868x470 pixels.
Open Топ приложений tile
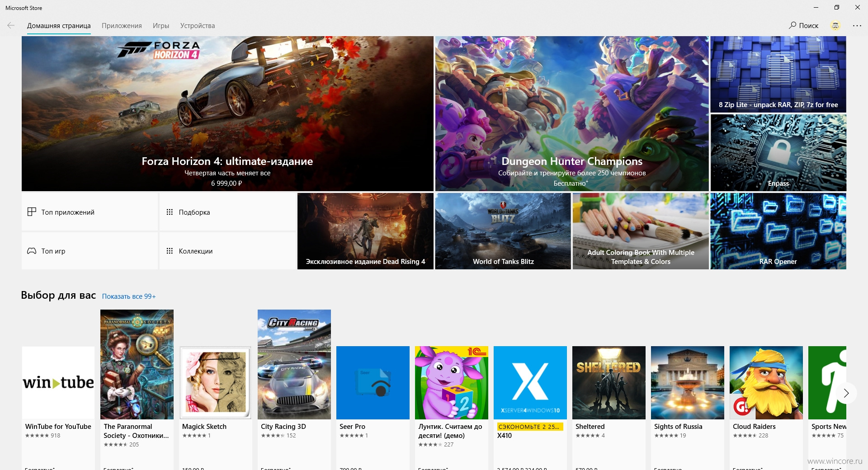click(90, 212)
